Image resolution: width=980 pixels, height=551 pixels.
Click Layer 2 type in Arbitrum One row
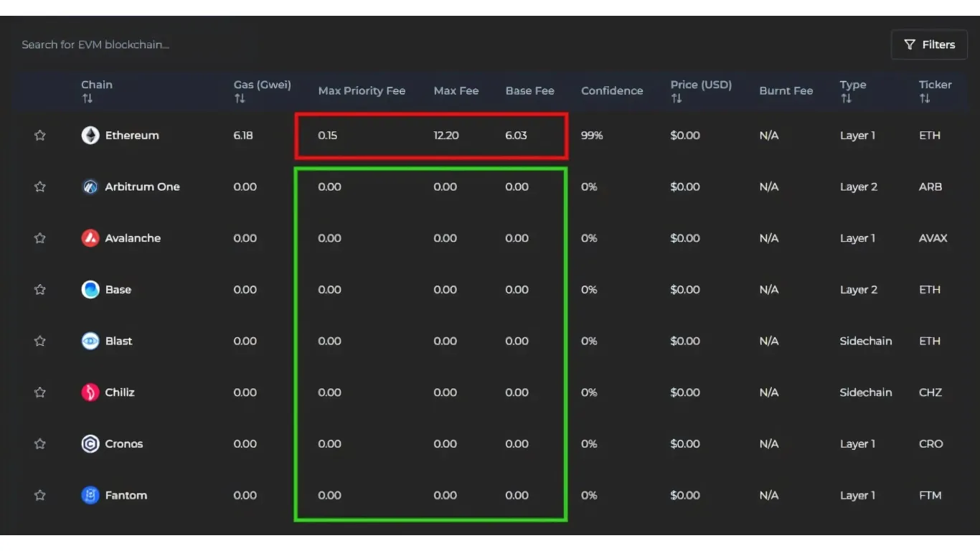tap(859, 187)
